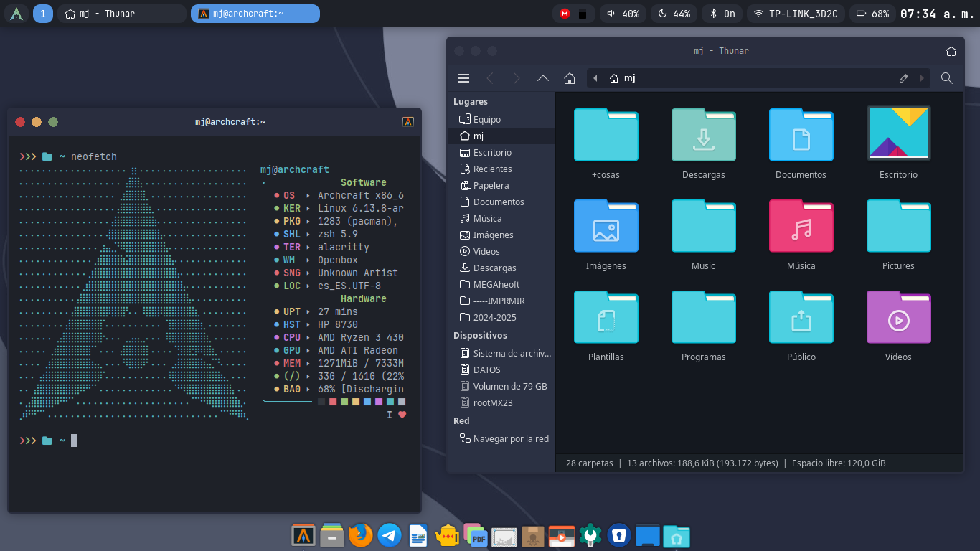Toggle Bluetooth On indicator
This screenshot has width=980, height=551.
pyautogui.click(x=722, y=14)
